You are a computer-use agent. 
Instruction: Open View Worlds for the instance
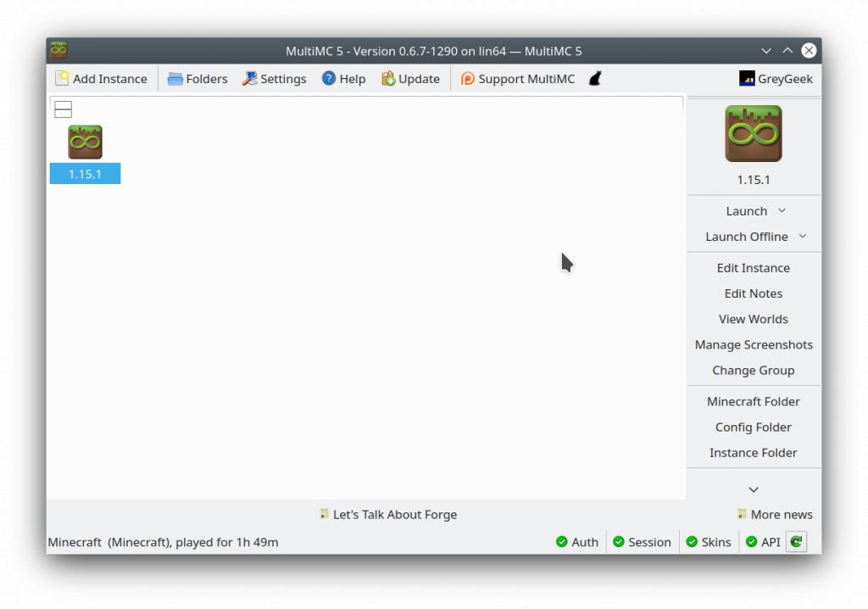pyautogui.click(x=754, y=319)
